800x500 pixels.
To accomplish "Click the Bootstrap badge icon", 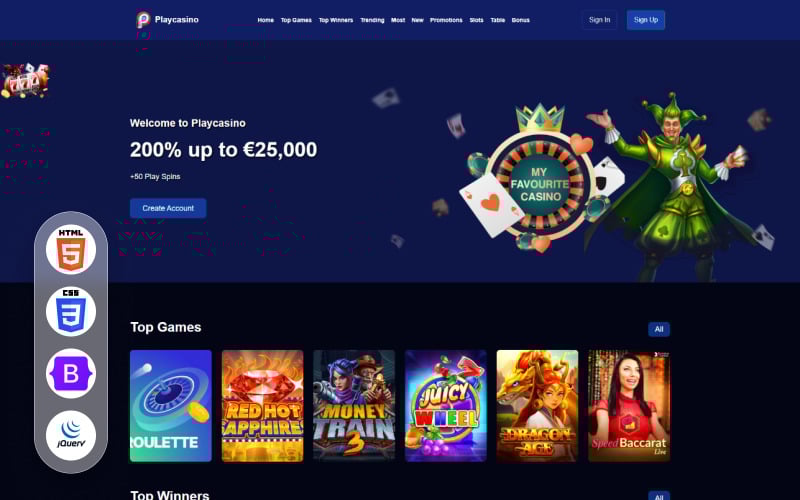I will pyautogui.click(x=71, y=374).
